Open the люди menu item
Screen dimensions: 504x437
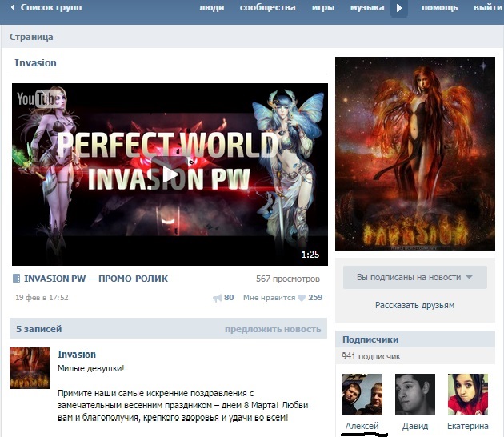pos(211,7)
